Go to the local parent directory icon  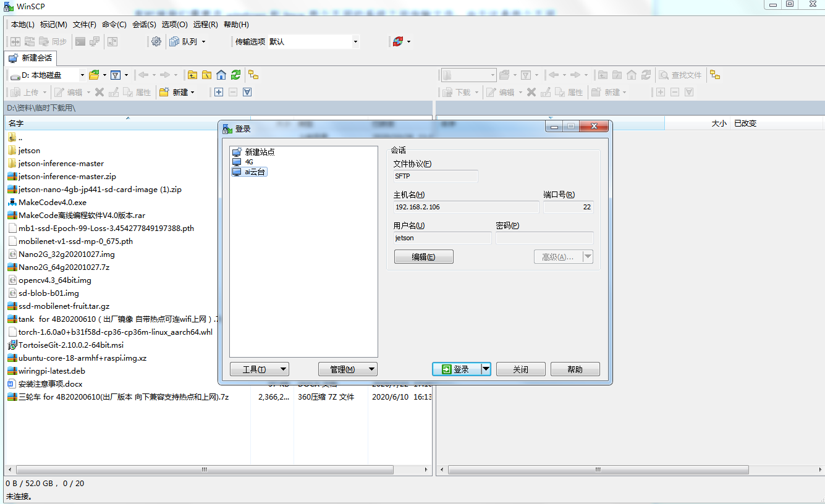(193, 75)
